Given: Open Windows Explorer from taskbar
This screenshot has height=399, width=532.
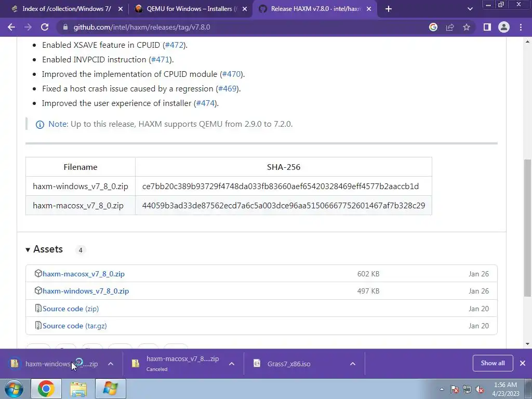Looking at the screenshot, I should pos(78,389).
